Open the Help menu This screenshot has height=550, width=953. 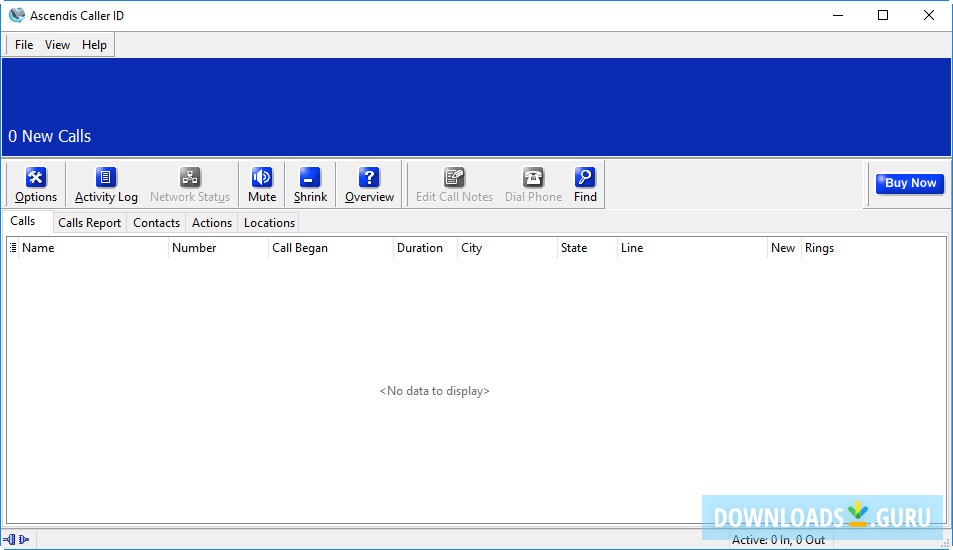[94, 44]
